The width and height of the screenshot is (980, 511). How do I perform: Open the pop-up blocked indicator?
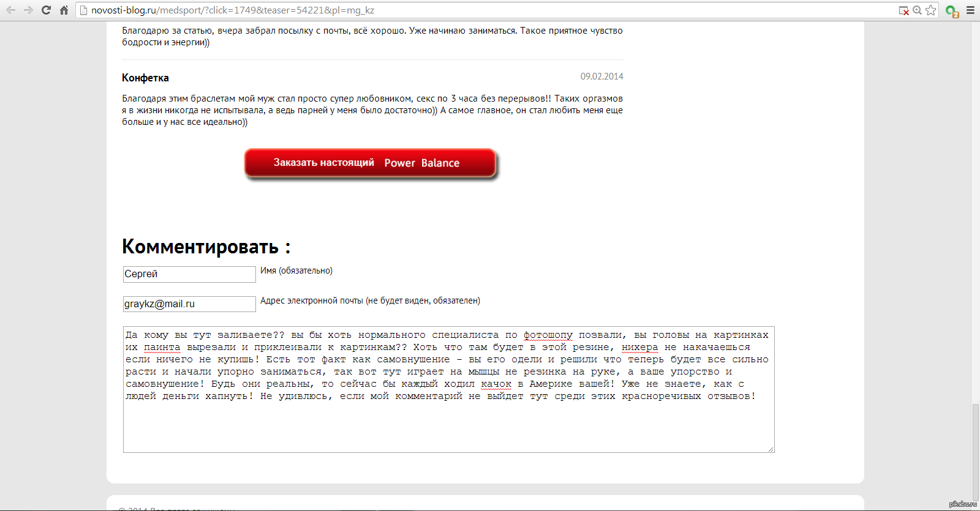point(903,10)
